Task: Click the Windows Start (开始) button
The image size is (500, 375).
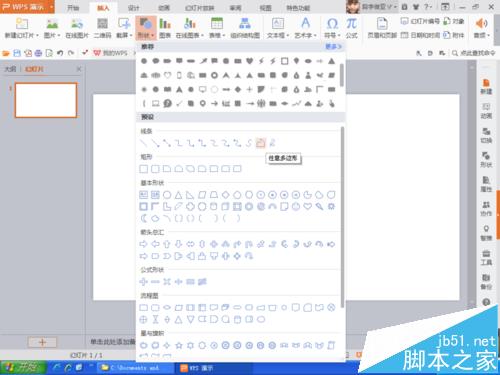Action: tap(23, 368)
